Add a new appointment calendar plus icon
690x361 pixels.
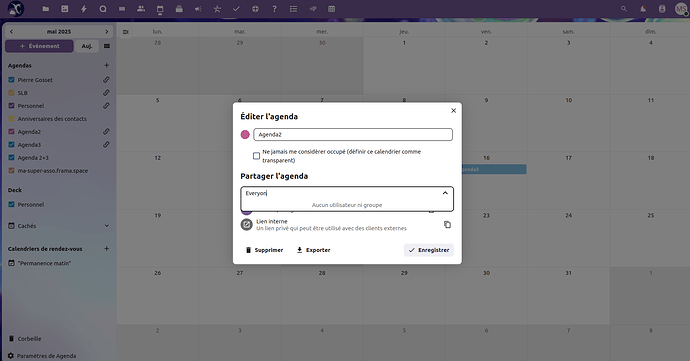coord(106,249)
